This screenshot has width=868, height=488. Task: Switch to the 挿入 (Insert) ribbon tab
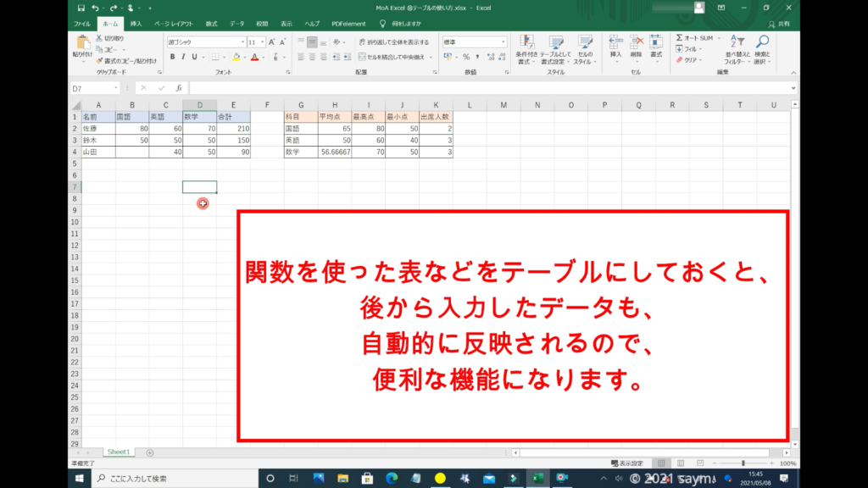pos(136,25)
